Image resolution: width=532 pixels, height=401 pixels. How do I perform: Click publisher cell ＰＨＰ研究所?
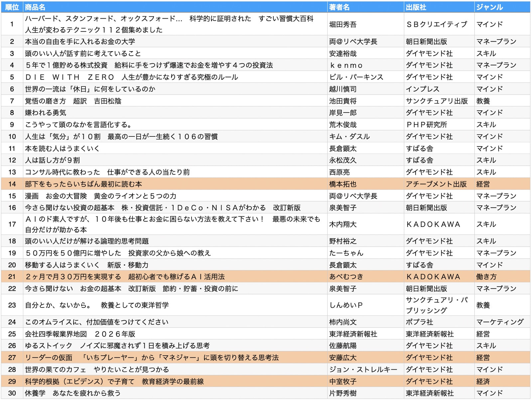coord(427,125)
